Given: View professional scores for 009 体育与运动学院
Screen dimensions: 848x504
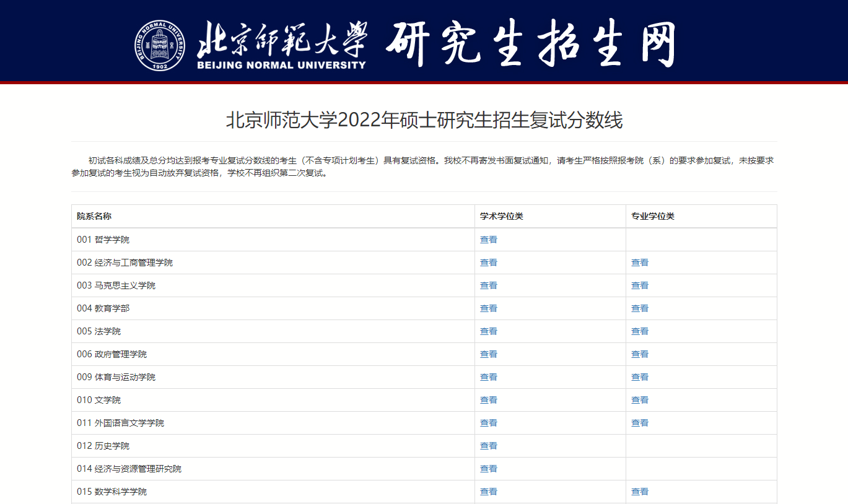Looking at the screenshot, I should click(640, 377).
